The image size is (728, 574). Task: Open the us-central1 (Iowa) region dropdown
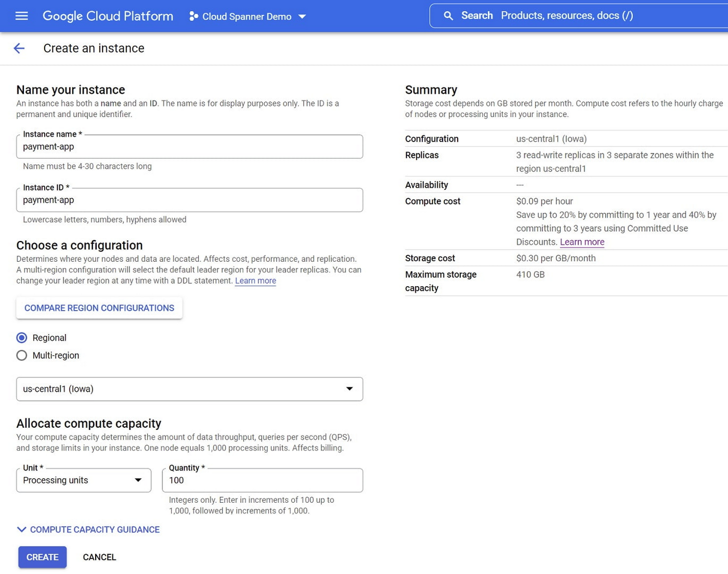[x=190, y=389]
